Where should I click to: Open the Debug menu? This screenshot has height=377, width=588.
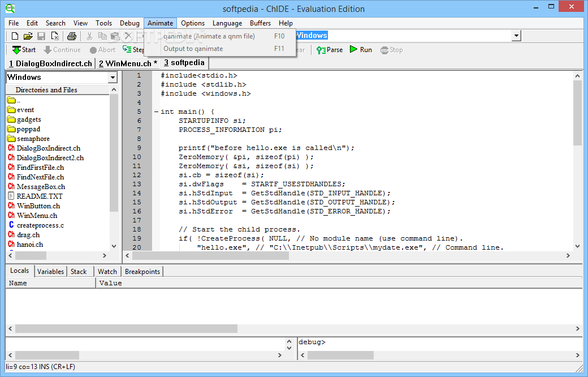click(x=129, y=23)
